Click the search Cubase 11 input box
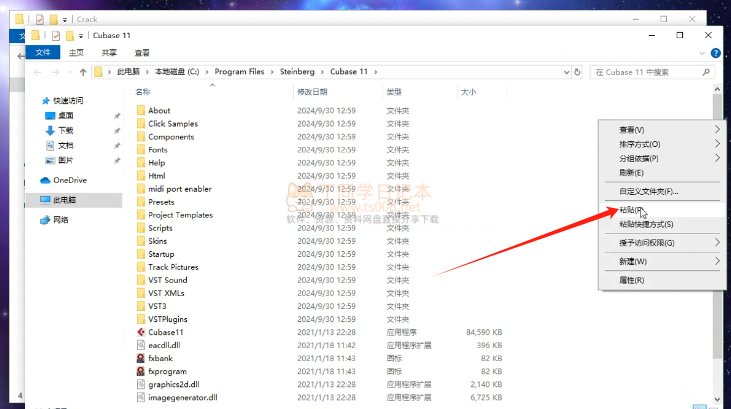This screenshot has width=731, height=409. click(650, 72)
